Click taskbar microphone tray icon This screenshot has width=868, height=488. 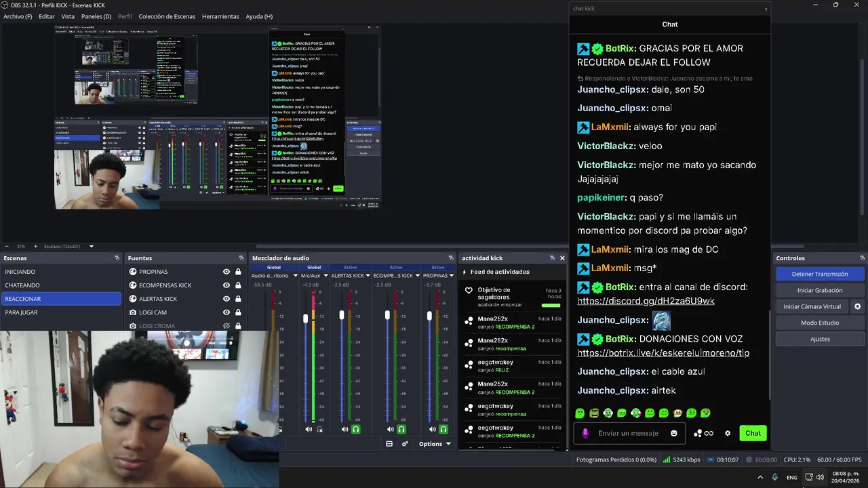click(775, 477)
